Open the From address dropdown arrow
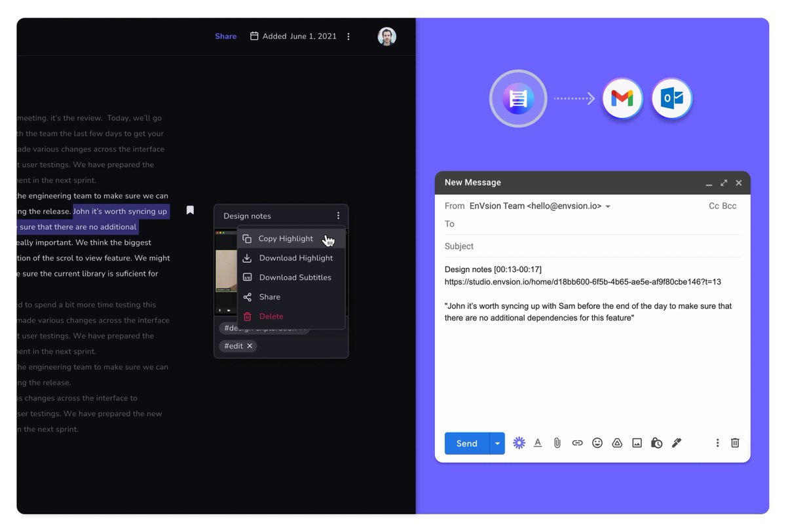Screen dimensions: 786x532 [608, 206]
